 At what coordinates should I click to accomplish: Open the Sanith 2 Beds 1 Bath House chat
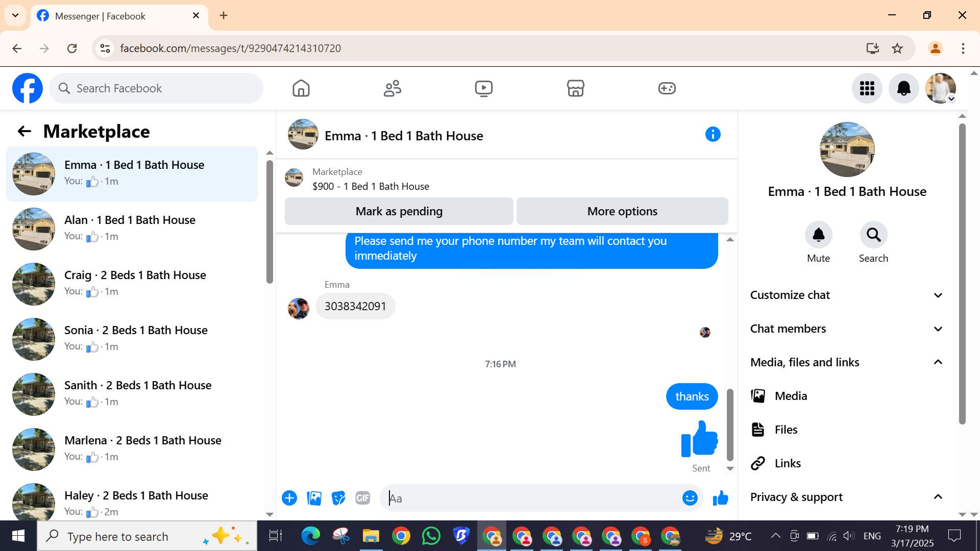click(132, 394)
